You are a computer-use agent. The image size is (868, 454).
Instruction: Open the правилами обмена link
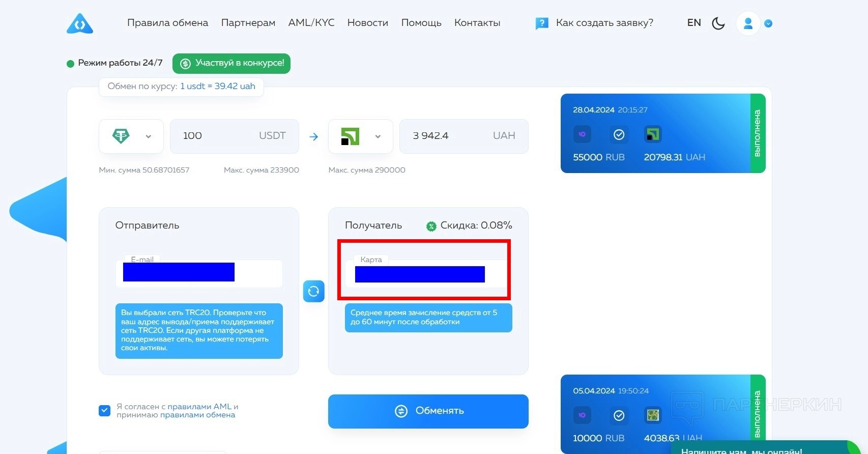click(197, 415)
